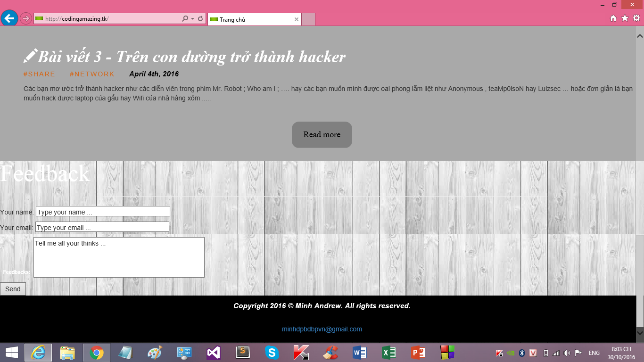Close the 'Trang chủ' tab
Viewport: 644px width, 362px height.
297,20
